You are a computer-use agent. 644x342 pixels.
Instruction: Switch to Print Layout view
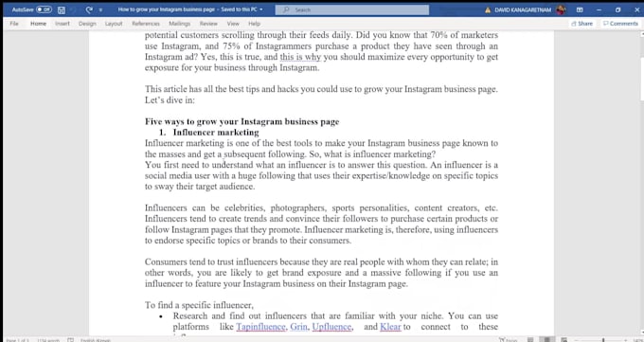[547, 339]
